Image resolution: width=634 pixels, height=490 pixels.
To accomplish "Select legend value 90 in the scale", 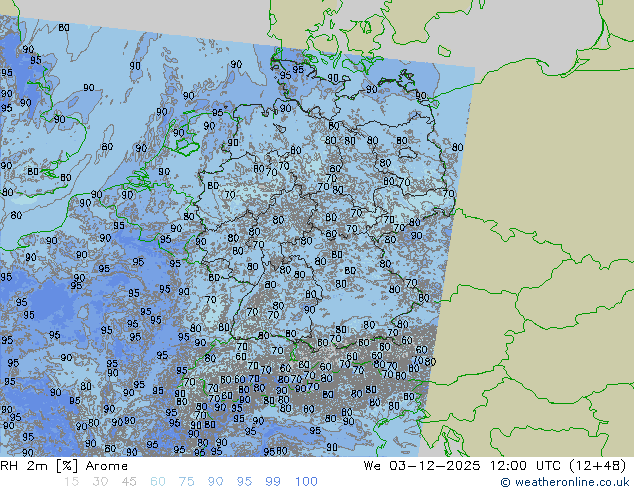I will pyautogui.click(x=215, y=482).
